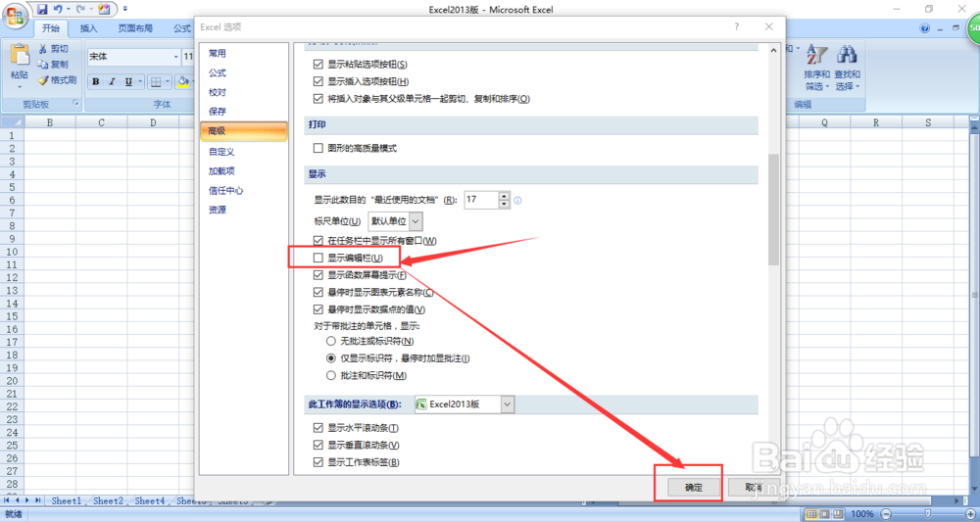Viewport: 980px width, 522px height.
Task: Switch to Normal view status bar icon
Action: (x=810, y=514)
